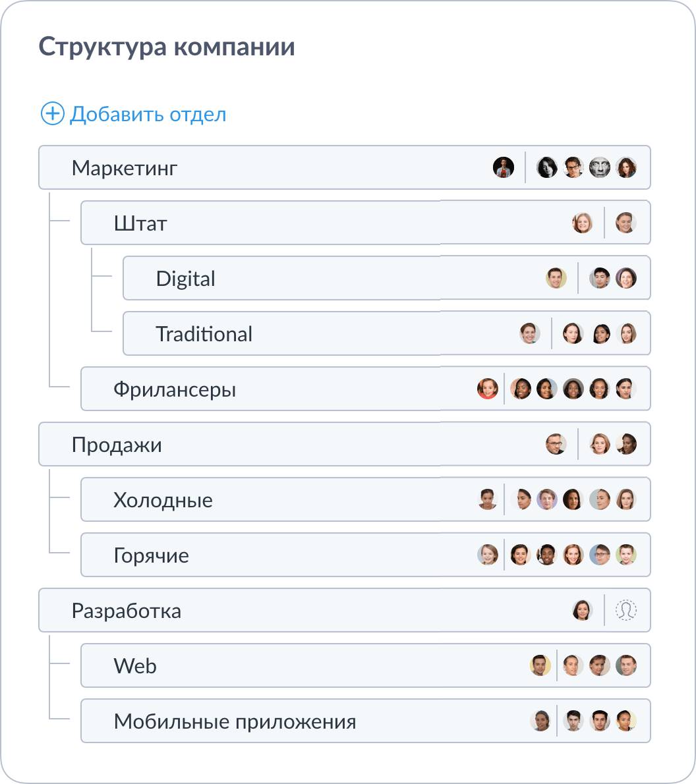Select the Traditional department row
This screenshot has width=696, height=784.
pos(330,334)
